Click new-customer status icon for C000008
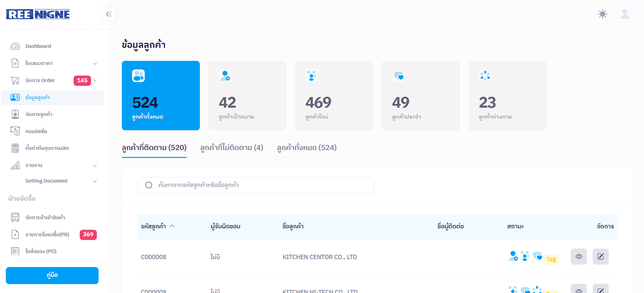The width and height of the screenshot is (644, 293). tap(525, 256)
